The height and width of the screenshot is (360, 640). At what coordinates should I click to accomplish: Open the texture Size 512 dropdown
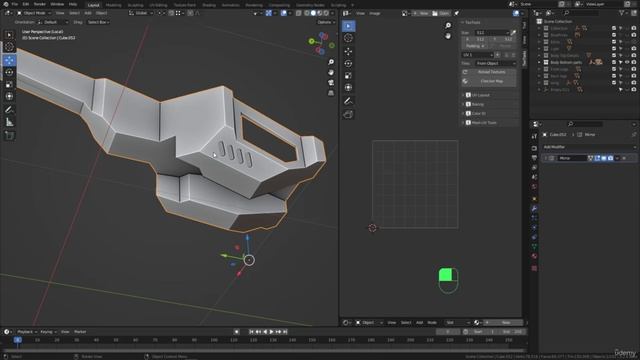[x=492, y=33]
